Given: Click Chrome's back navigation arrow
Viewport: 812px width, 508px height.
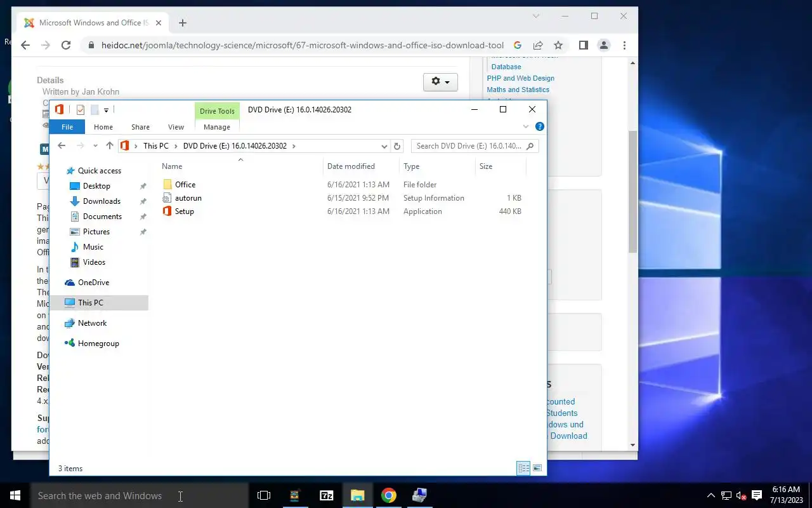Looking at the screenshot, I should click(25, 45).
